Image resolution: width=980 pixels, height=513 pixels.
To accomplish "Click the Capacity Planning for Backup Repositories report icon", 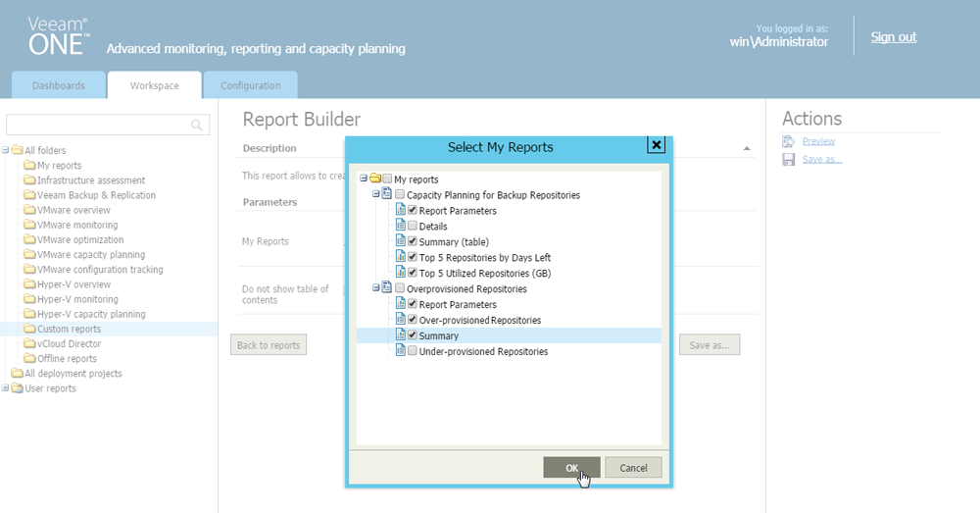I will 386,195.
